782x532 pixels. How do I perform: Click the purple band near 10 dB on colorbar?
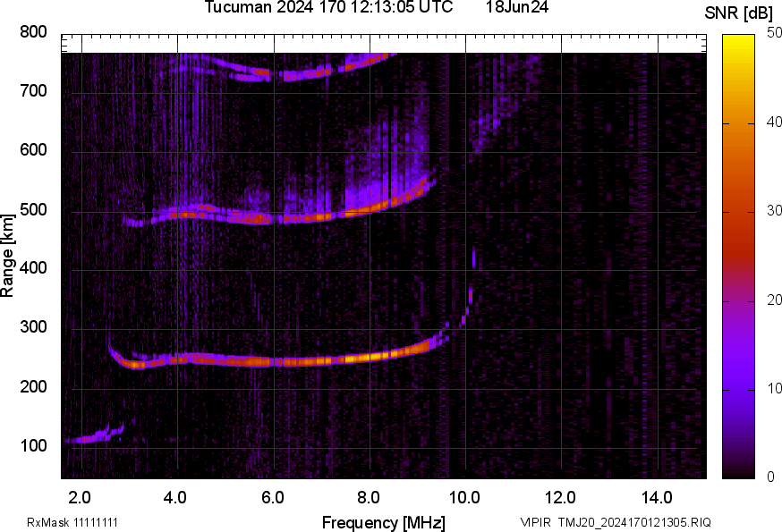click(739, 389)
